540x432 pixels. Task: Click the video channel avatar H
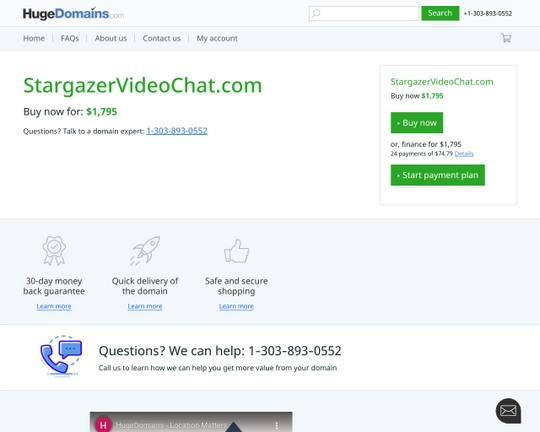pyautogui.click(x=103, y=424)
